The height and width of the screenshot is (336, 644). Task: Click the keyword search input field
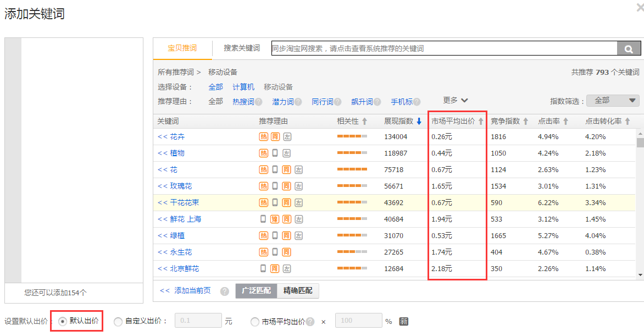tap(443, 48)
